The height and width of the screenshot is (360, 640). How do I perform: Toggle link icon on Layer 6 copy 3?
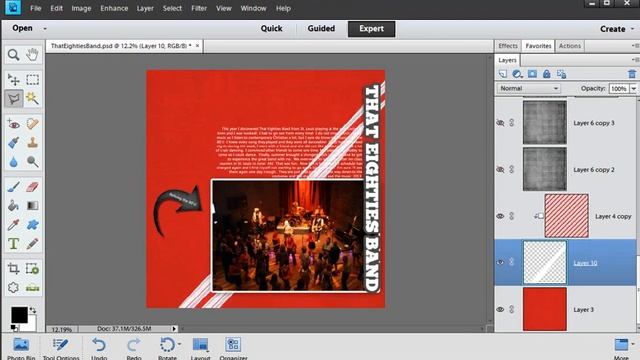(x=511, y=122)
